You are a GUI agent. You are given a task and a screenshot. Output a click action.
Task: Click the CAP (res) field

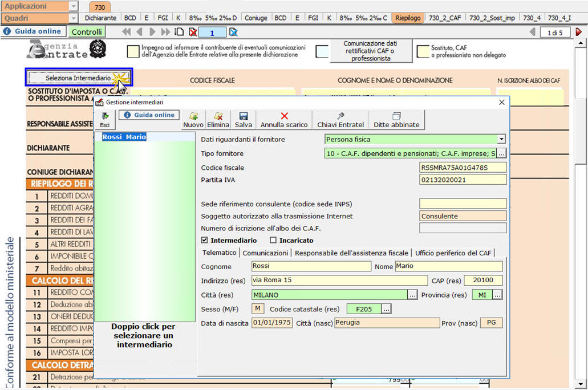pos(483,280)
